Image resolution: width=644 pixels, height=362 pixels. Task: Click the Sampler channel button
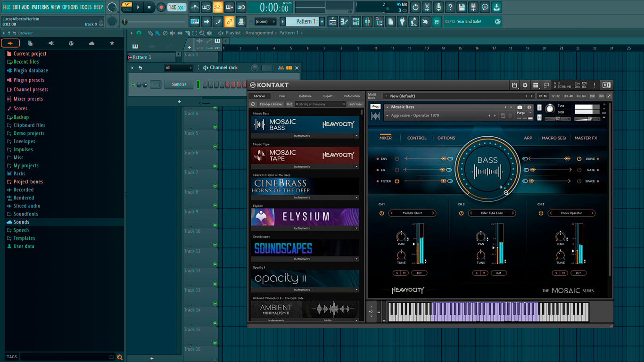click(x=179, y=84)
